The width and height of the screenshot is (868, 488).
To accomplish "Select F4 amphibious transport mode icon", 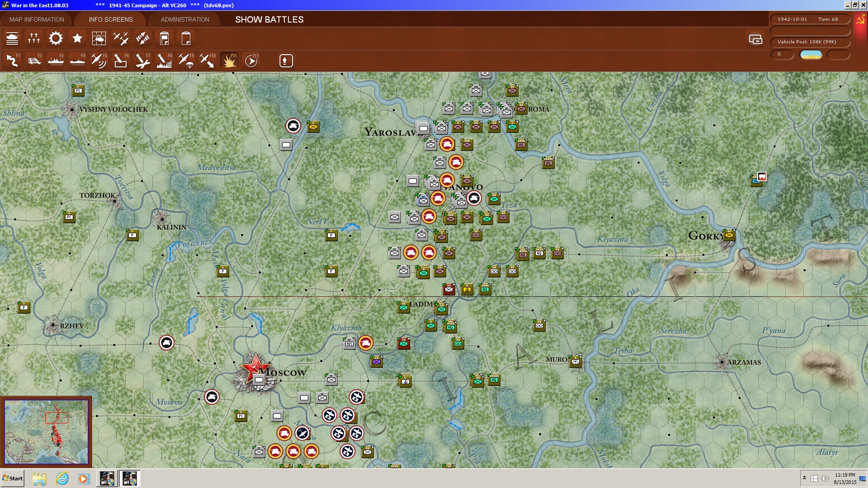I will [x=77, y=61].
